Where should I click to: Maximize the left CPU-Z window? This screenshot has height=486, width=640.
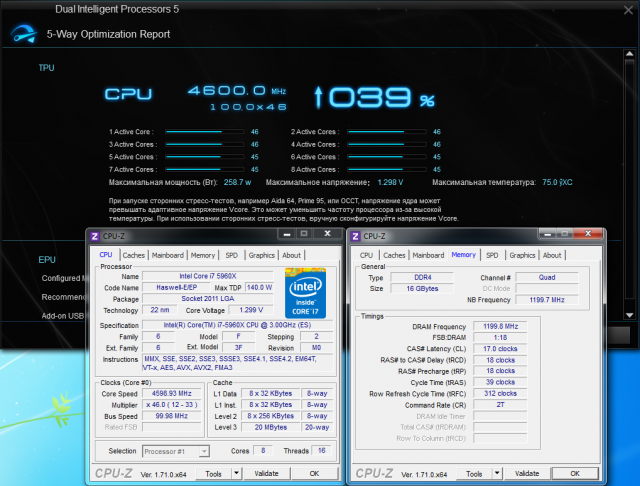coord(304,234)
